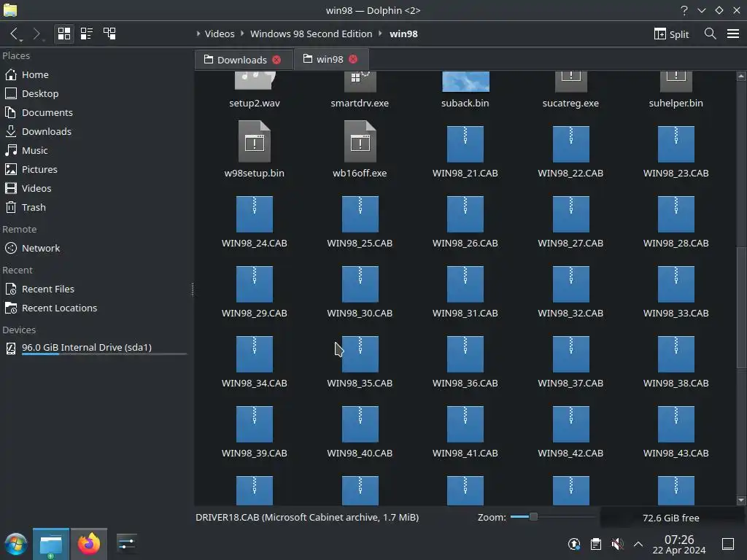The image size is (747, 560).
Task: Launch Firefox from the taskbar
Action: (88, 544)
